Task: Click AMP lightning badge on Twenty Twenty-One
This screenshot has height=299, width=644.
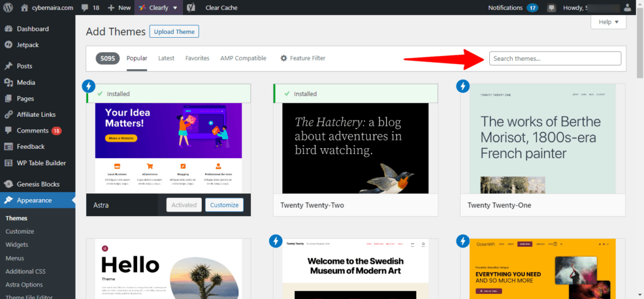Action: (463, 86)
